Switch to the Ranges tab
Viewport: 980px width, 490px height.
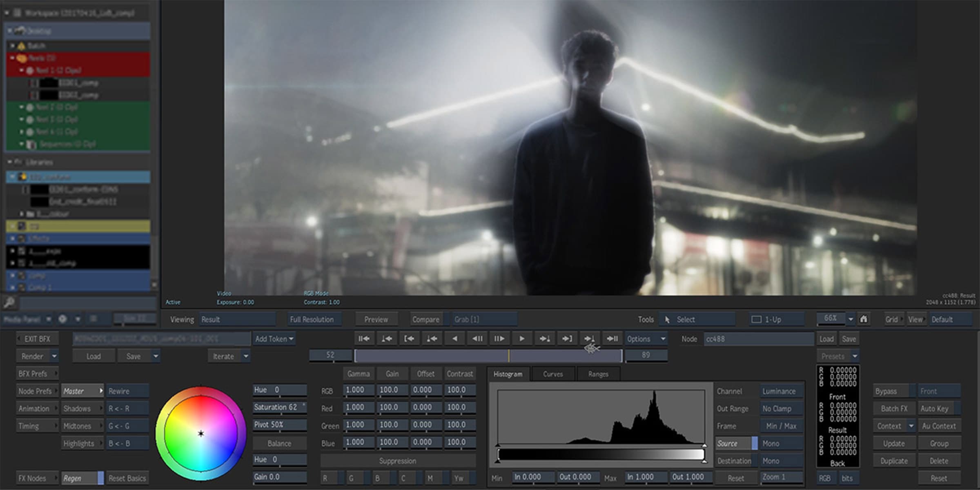598,374
